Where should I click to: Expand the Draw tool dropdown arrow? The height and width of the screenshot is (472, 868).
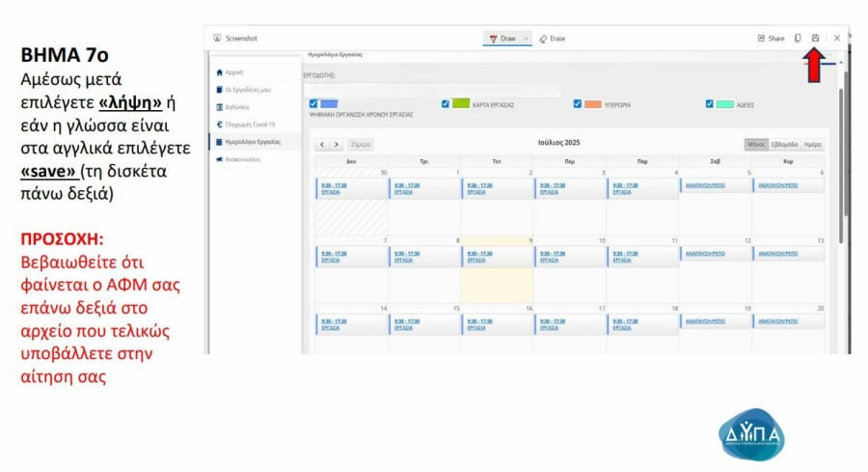(x=527, y=38)
